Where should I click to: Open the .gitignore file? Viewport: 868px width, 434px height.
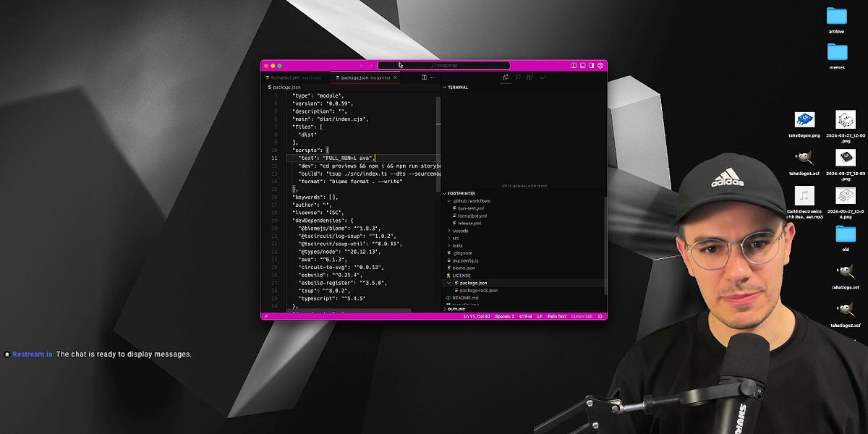point(460,253)
